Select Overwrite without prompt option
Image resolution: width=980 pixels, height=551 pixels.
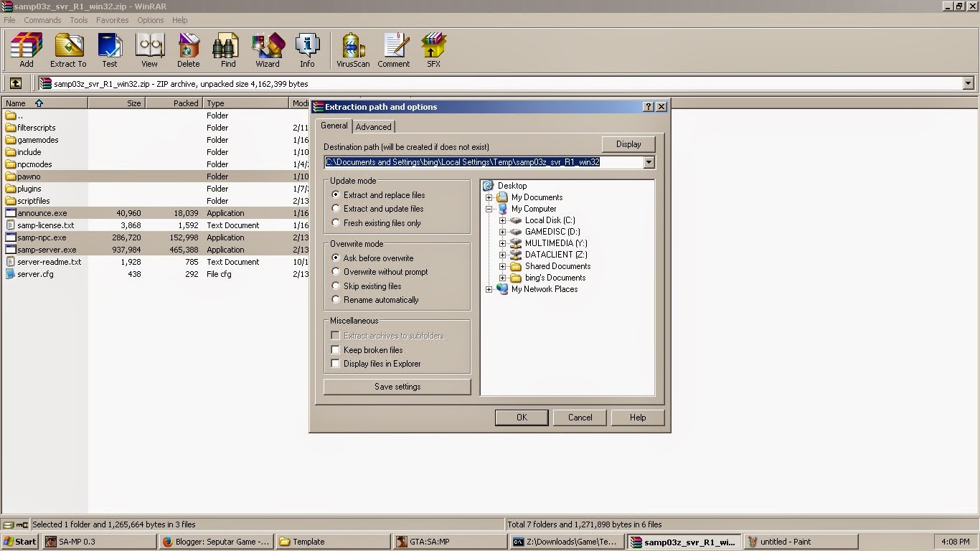pyautogui.click(x=336, y=272)
